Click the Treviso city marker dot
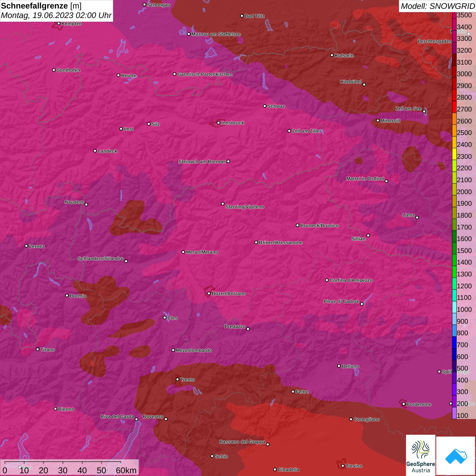This screenshot has height=476, width=476. pyautogui.click(x=343, y=466)
